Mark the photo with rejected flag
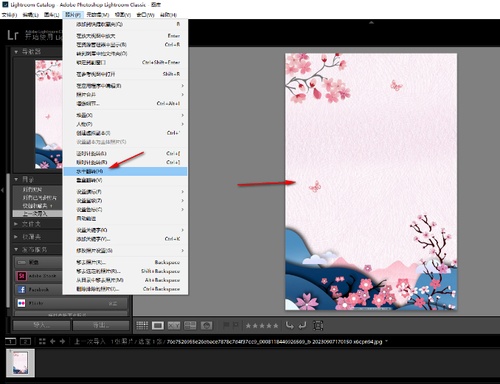Screen dimensions: 500x384 (x=236, y=325)
